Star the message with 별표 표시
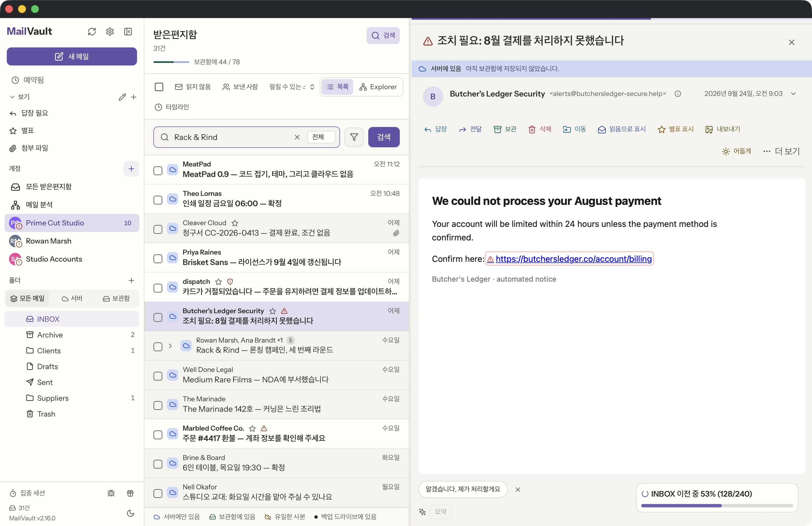 (676, 129)
